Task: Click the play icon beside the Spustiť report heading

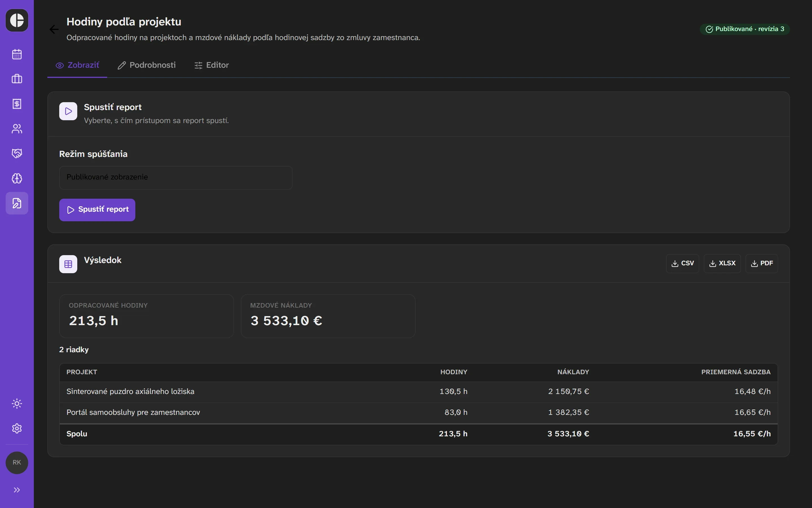Action: tap(68, 111)
